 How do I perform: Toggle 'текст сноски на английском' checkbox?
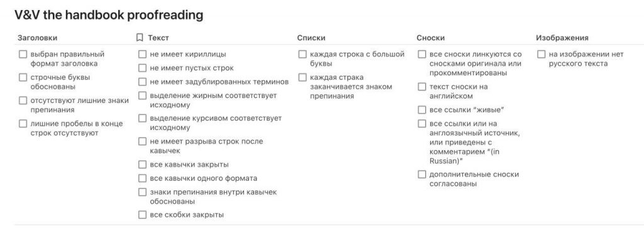click(x=422, y=87)
